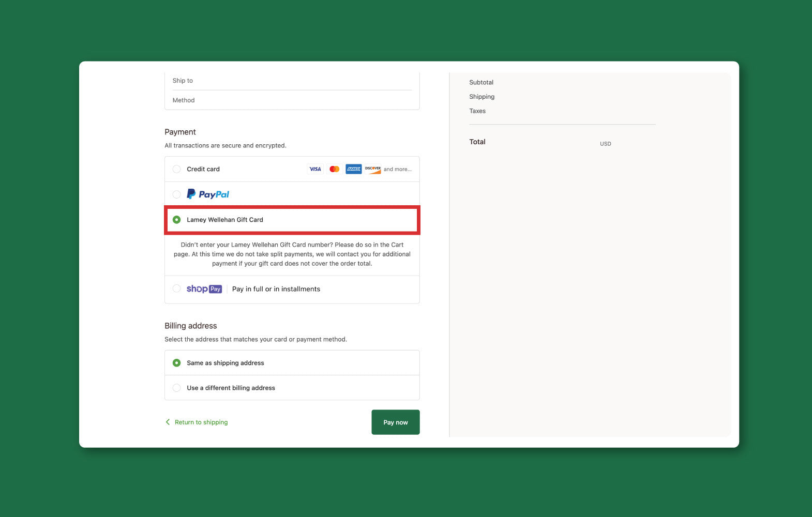Choose the Shop Pay radio button
The width and height of the screenshot is (812, 517).
pos(177,288)
